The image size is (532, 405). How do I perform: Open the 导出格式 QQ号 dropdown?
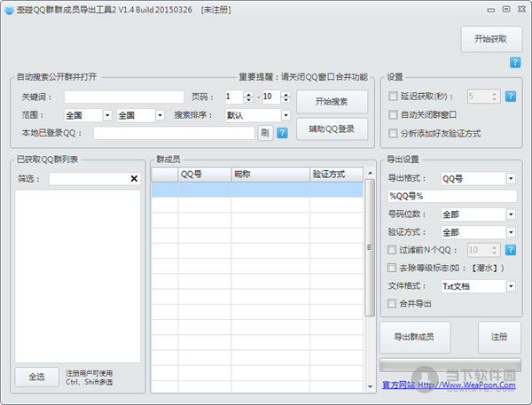(x=511, y=178)
